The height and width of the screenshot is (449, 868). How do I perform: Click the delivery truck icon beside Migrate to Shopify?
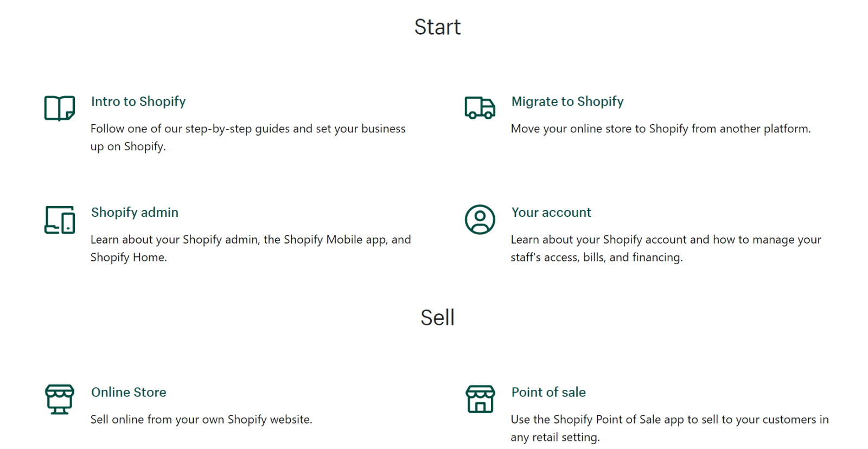tap(480, 108)
